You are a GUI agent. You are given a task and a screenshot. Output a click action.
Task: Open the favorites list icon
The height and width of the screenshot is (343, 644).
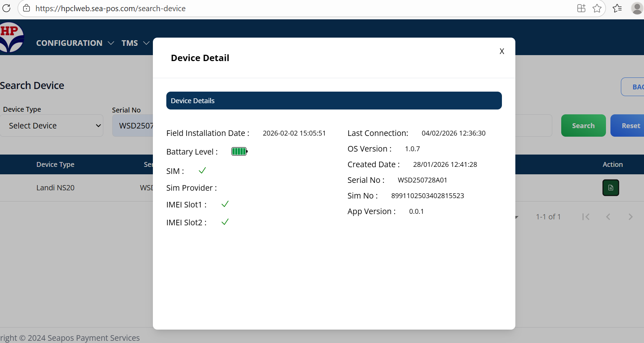[x=617, y=8]
